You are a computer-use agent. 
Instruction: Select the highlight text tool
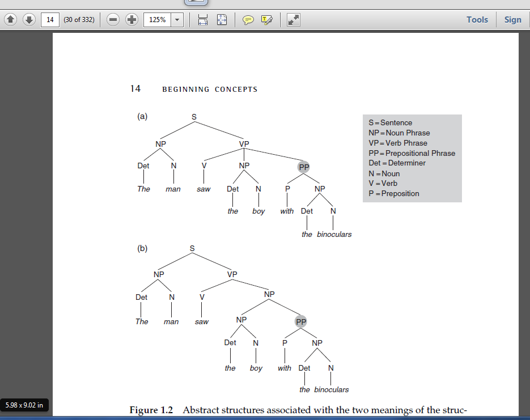coord(266,20)
